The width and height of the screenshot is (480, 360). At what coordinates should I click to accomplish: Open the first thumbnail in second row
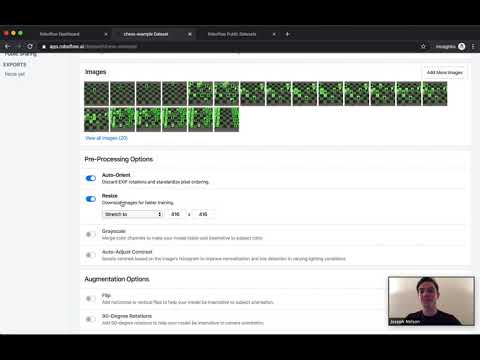tap(96, 119)
